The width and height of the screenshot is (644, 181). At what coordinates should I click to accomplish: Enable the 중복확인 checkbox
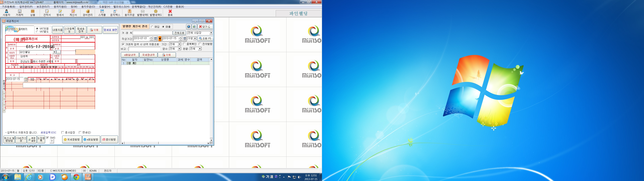(184, 44)
